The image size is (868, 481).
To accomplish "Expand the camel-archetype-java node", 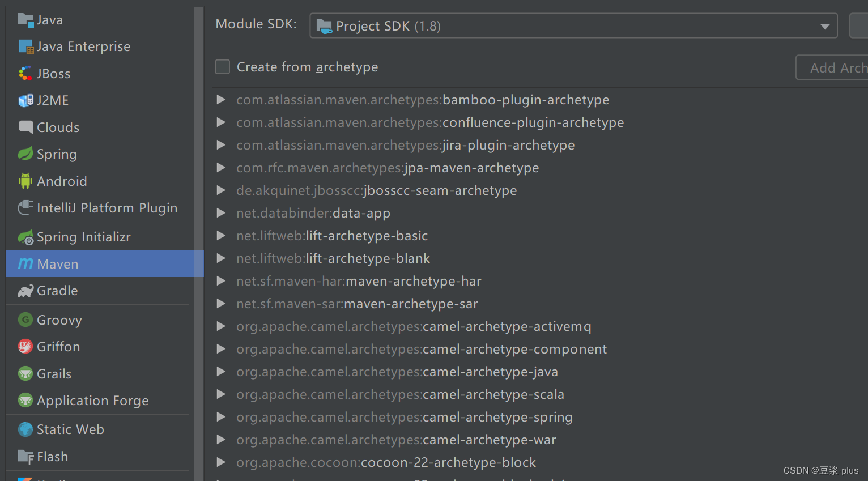I will coord(222,372).
